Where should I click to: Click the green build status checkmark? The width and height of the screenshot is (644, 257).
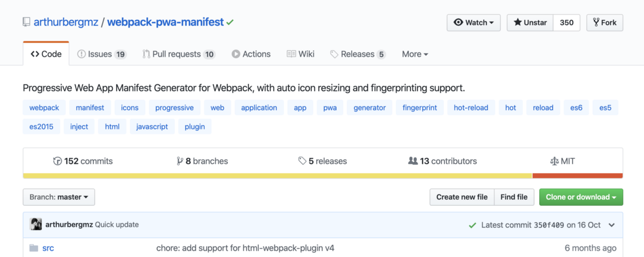click(230, 22)
